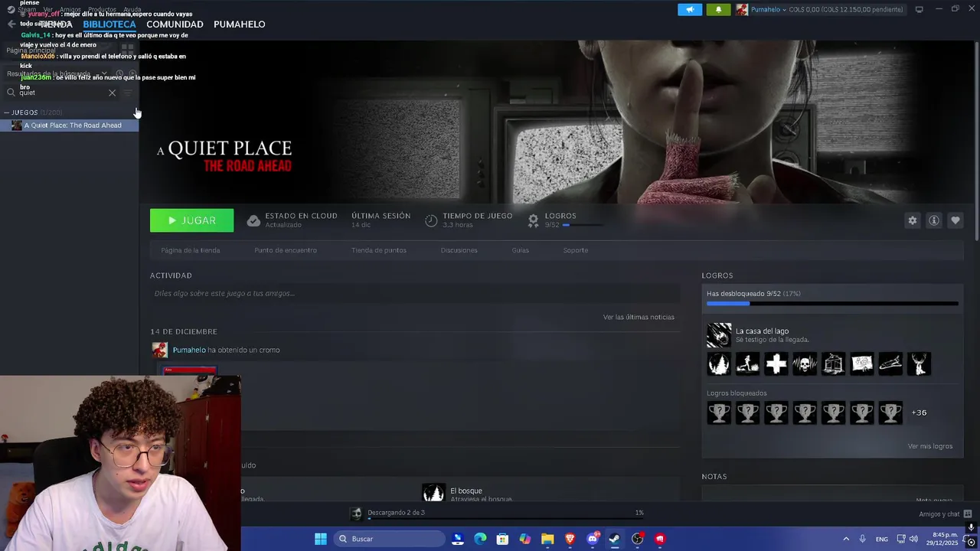Open File Explorer from taskbar

pos(547,539)
